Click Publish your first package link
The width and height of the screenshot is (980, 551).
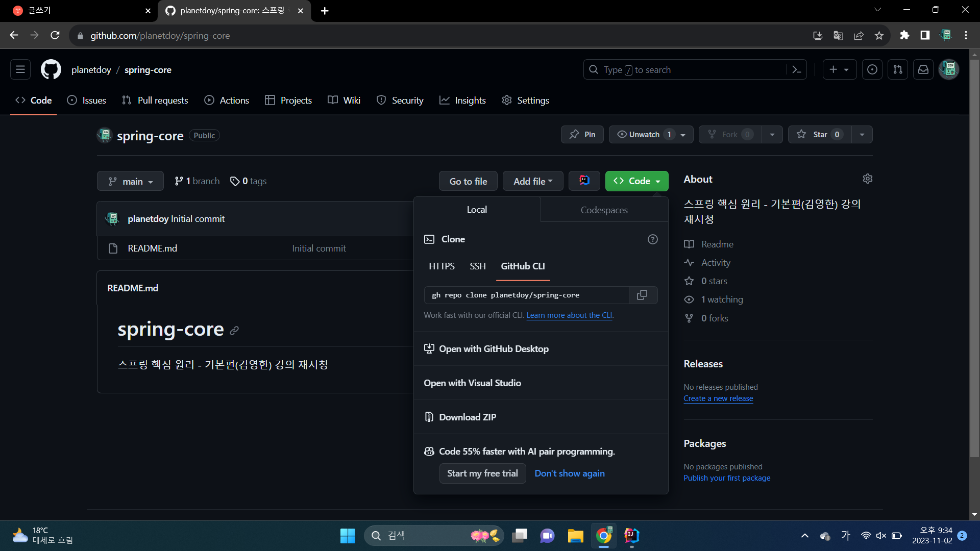[x=727, y=478]
